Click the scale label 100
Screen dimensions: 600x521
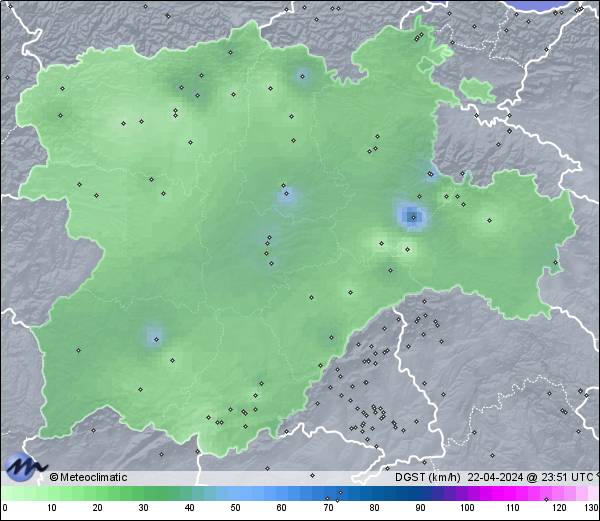click(x=467, y=508)
